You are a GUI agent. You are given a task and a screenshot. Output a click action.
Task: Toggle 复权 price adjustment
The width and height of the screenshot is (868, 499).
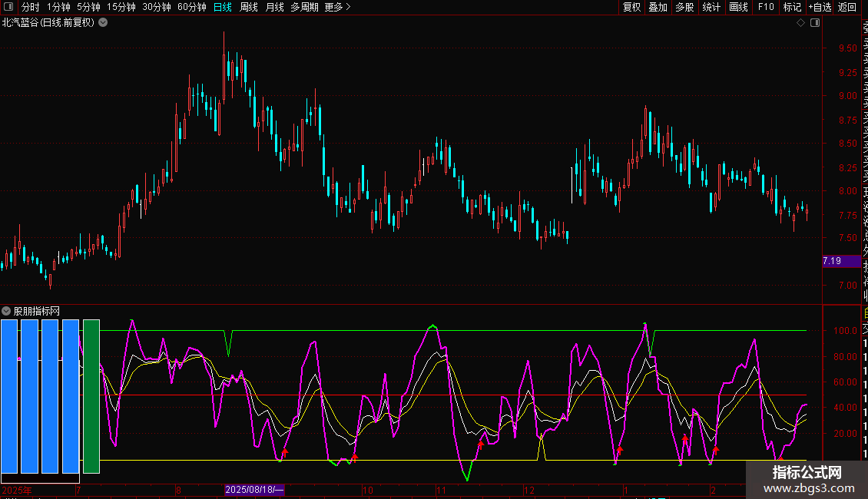(x=631, y=7)
